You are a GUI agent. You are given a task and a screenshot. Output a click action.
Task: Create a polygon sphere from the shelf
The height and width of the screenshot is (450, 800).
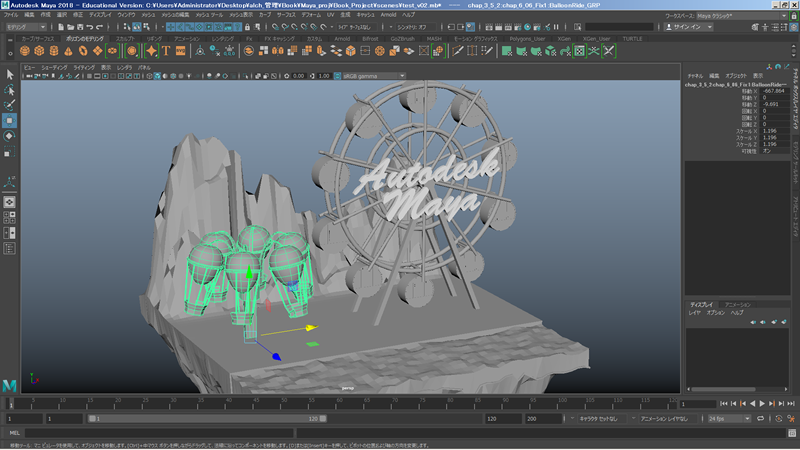pyautogui.click(x=24, y=51)
